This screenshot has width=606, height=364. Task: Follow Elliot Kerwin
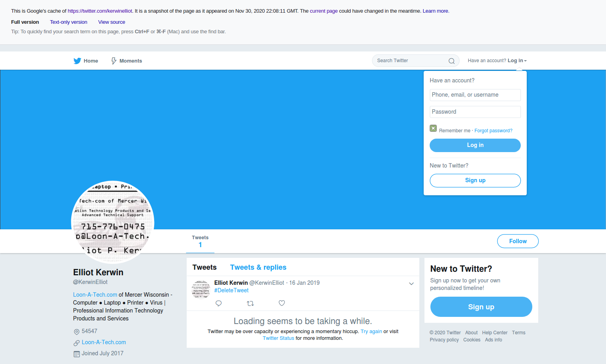518,241
